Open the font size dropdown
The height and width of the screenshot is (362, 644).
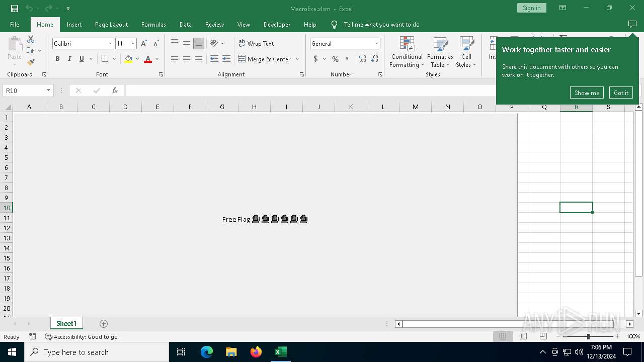133,44
